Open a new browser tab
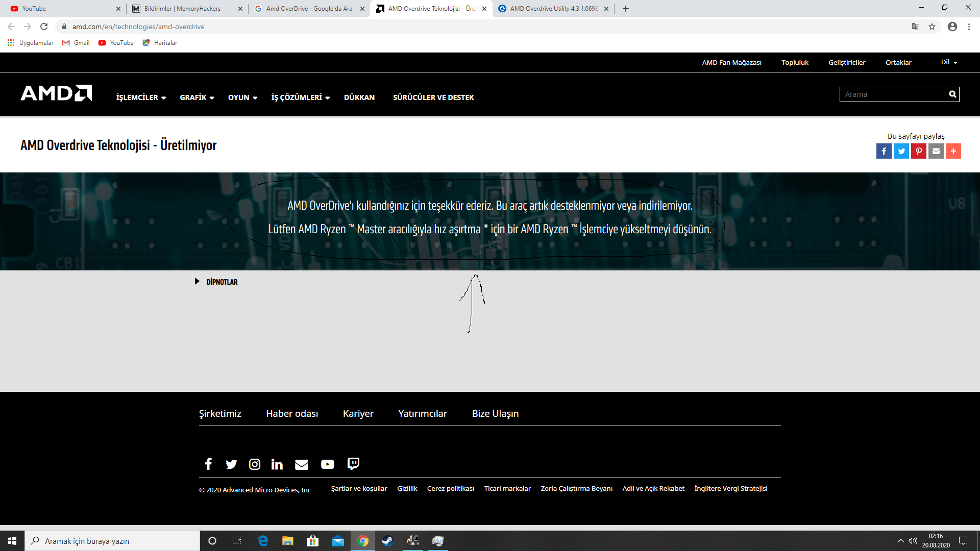The image size is (980, 551). coord(626,9)
